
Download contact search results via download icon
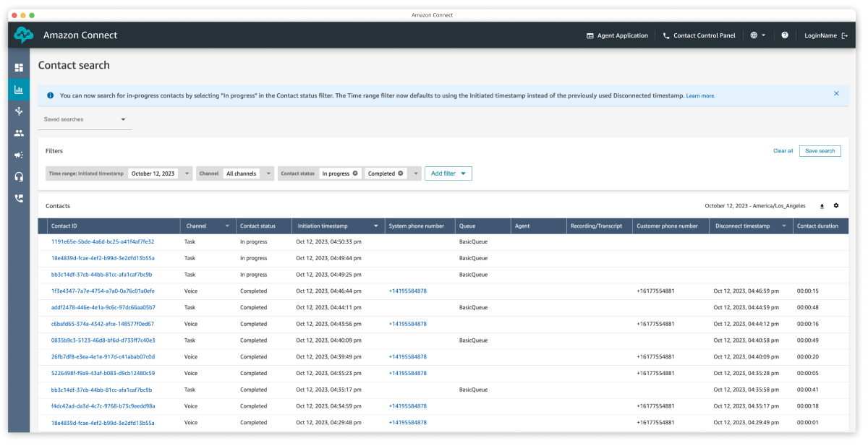click(822, 205)
